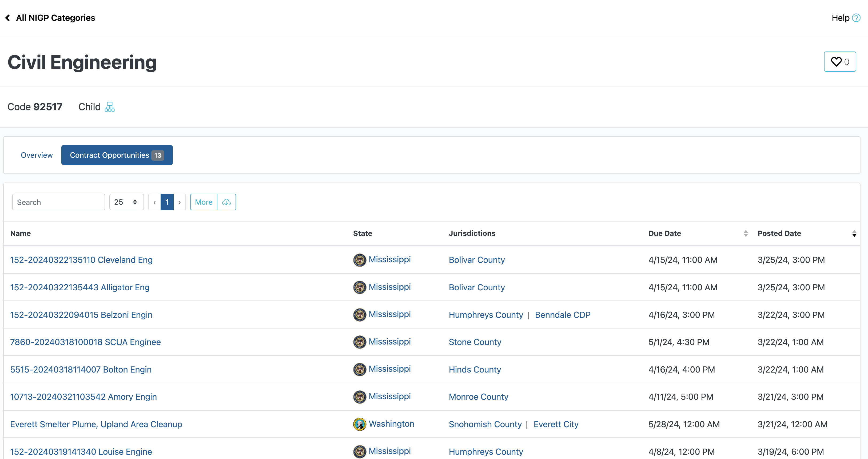
Task: Open the Child hierarchy tree icon
Action: (110, 107)
